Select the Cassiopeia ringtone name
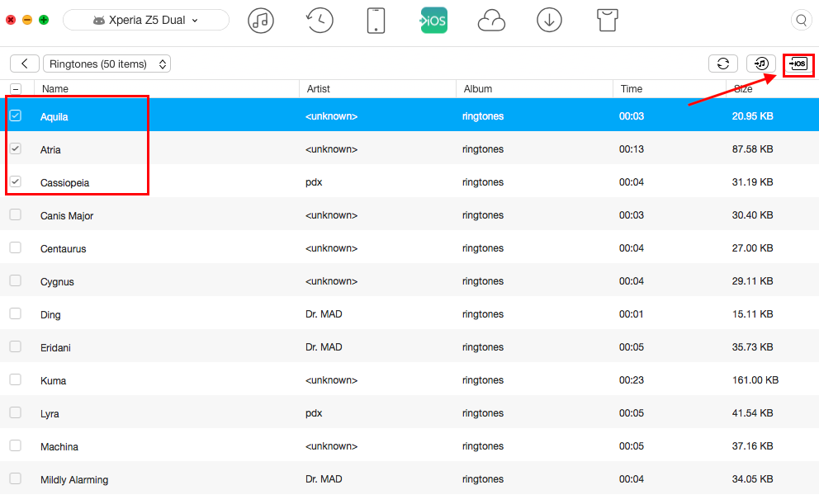The image size is (819, 504). [64, 182]
